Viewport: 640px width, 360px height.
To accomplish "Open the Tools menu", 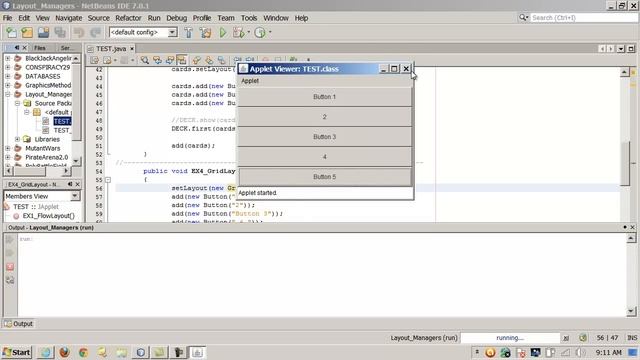I will point(249,18).
